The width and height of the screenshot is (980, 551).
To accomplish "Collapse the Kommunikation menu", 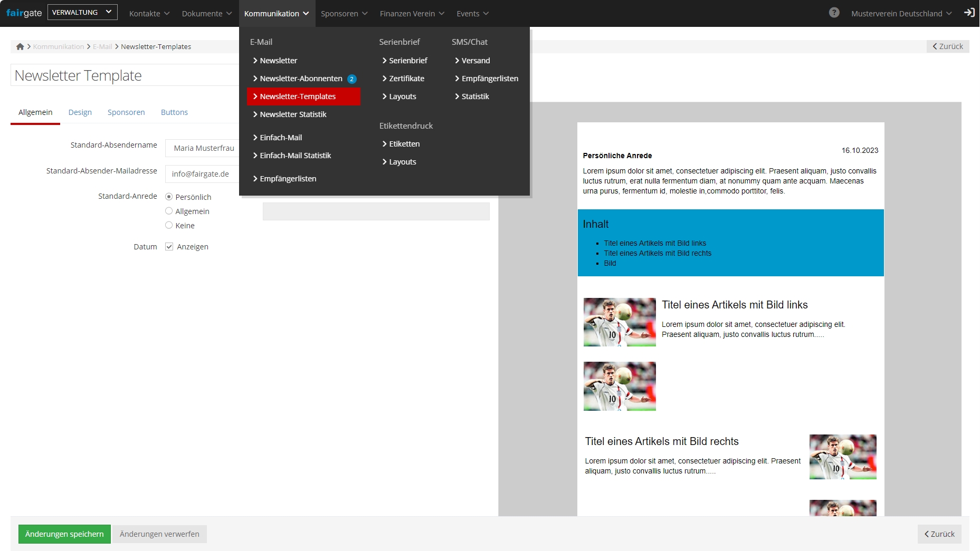I will pos(277,14).
